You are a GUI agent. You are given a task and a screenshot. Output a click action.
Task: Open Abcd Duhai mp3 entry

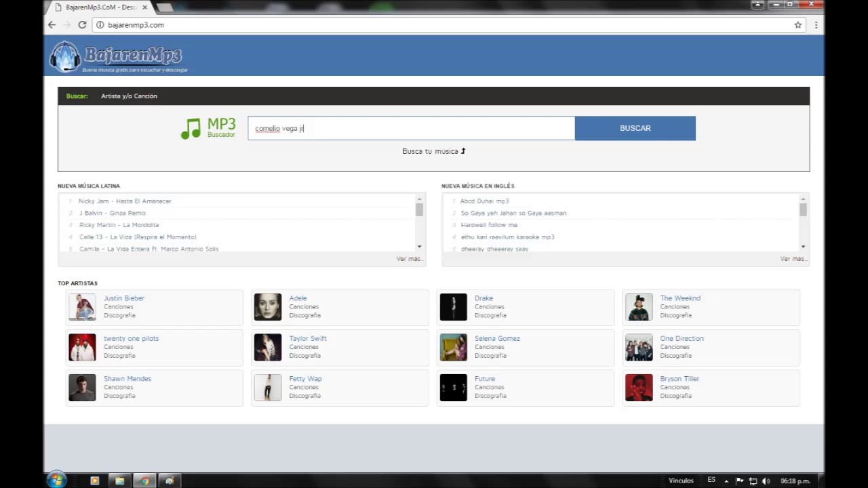(x=484, y=201)
